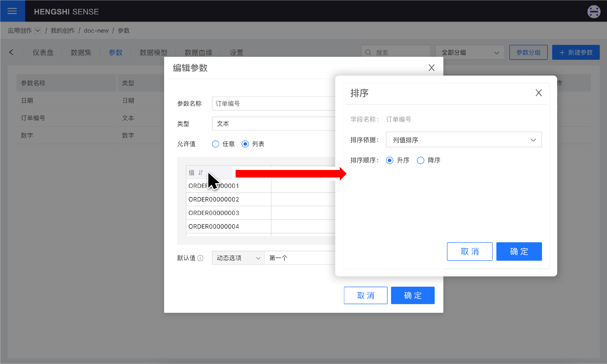Click 取消 in the 编辑参数 dialog

(x=365, y=295)
